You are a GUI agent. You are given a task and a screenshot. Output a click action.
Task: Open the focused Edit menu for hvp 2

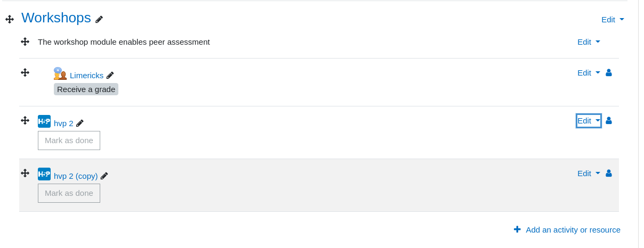[589, 121]
